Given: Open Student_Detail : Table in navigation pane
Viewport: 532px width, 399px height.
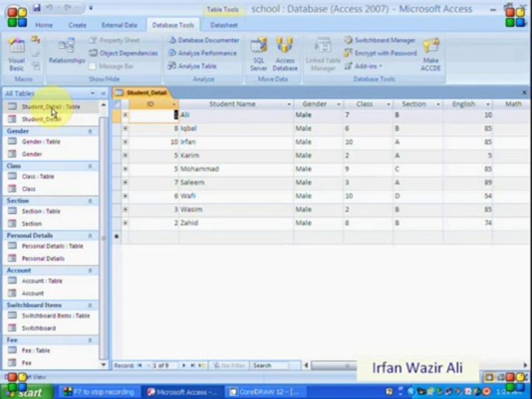Looking at the screenshot, I should click(x=51, y=106).
